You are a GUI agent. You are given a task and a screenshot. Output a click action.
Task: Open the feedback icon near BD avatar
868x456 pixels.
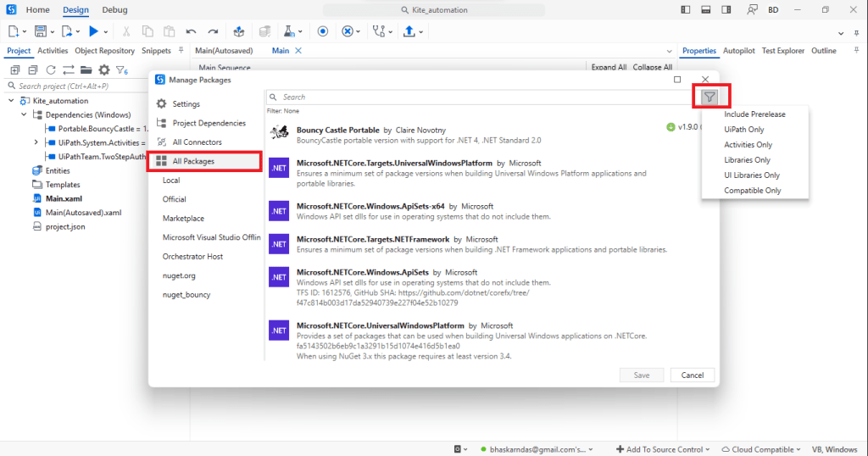point(751,9)
